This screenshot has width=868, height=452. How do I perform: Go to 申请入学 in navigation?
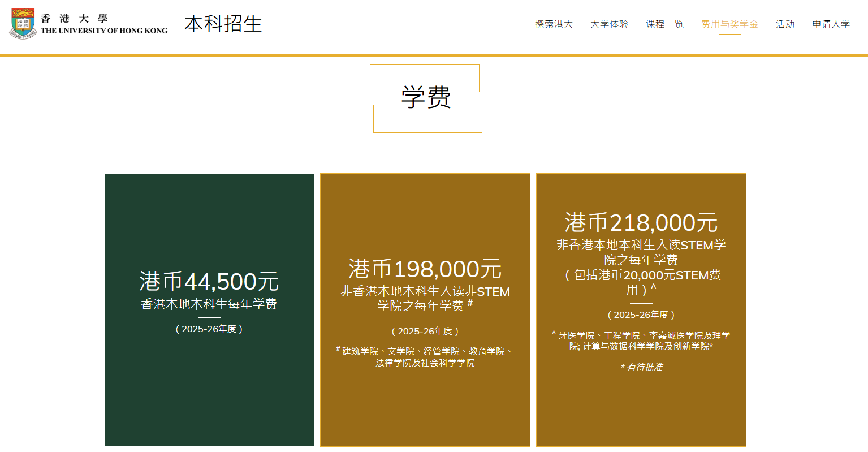[831, 24]
